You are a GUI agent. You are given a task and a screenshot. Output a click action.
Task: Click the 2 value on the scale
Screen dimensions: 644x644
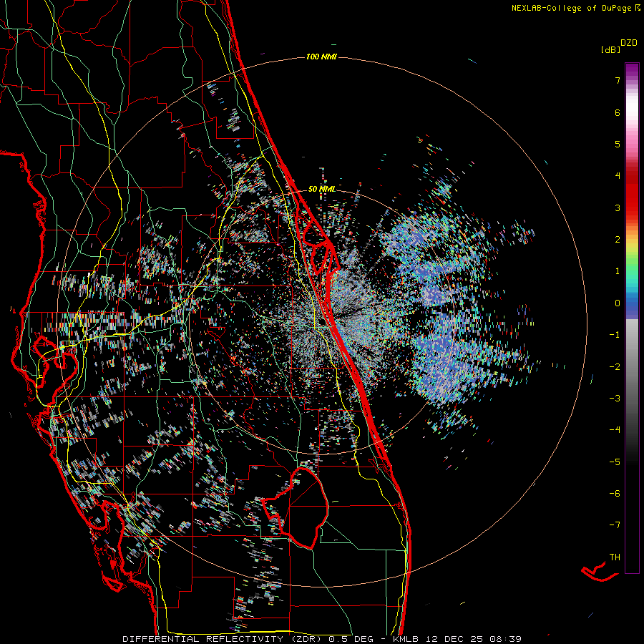(618, 240)
